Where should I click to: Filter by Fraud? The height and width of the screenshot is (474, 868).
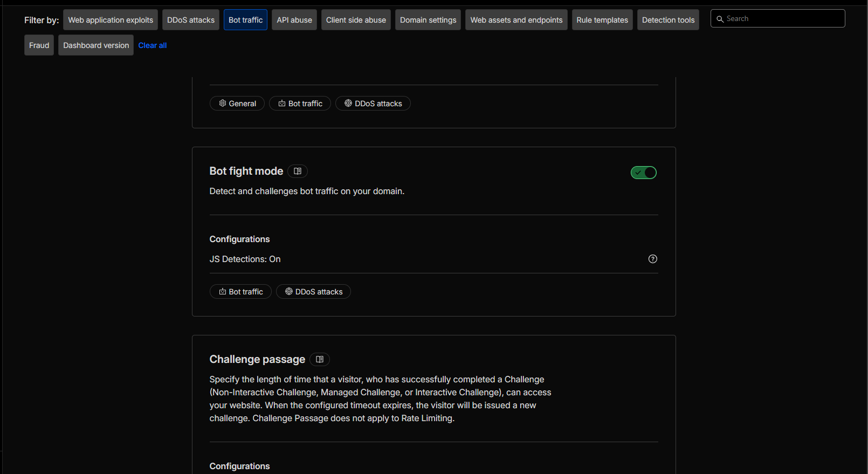[x=39, y=45]
